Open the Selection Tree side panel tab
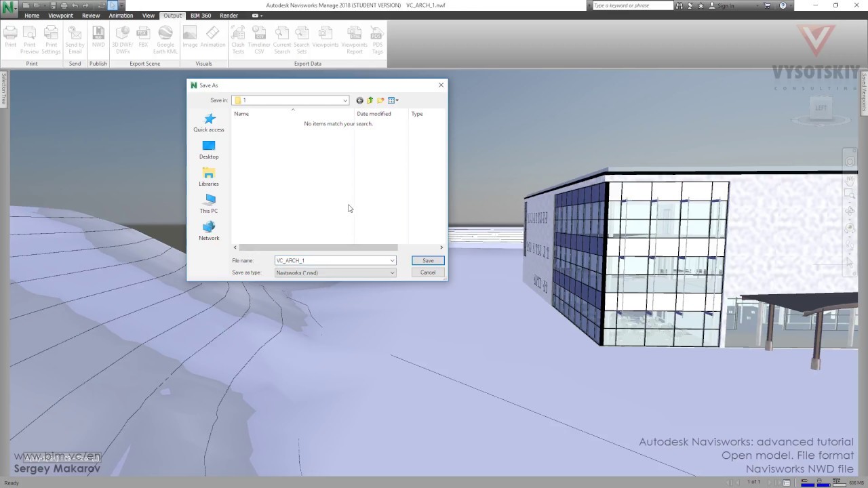868x488 pixels. [x=3, y=89]
